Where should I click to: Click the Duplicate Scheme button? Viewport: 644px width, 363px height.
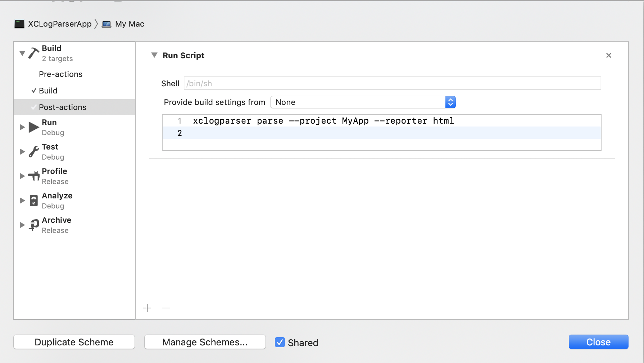coord(74,342)
